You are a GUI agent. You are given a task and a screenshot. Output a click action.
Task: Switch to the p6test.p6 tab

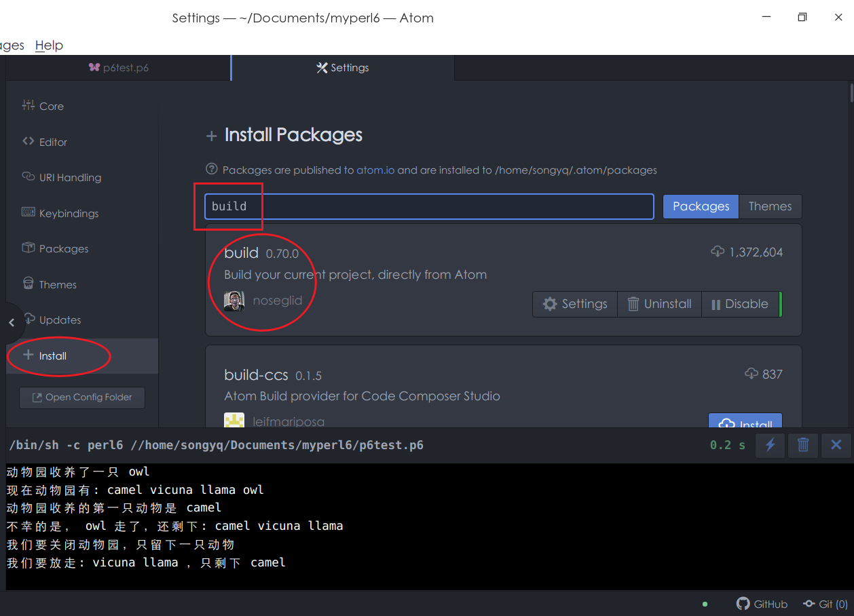coord(119,68)
